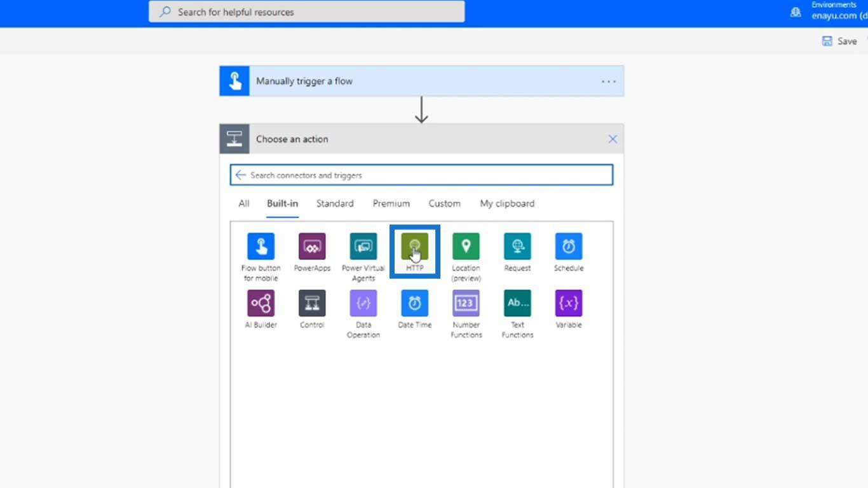Screen dimensions: 868x488
Task: Open the PowerApps connector icon
Action: 312,247
